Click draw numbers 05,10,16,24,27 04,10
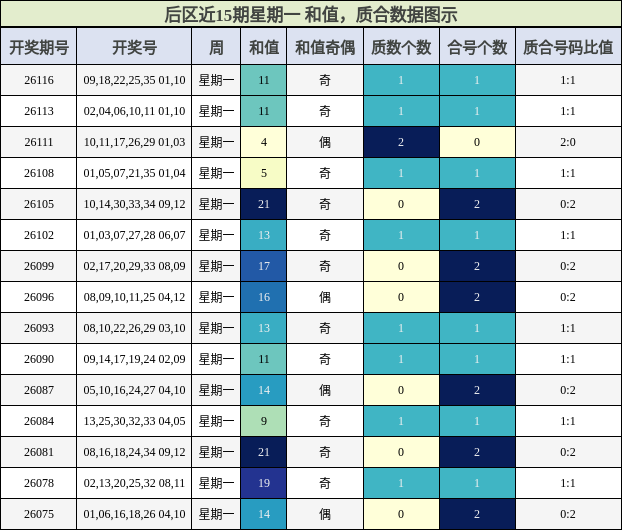This screenshot has height=530, width=622. point(134,390)
